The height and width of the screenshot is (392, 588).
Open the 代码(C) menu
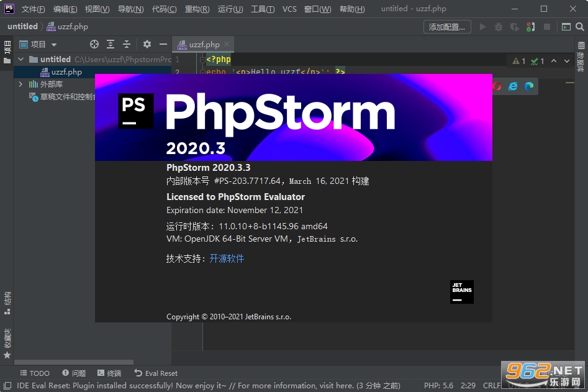(x=165, y=9)
